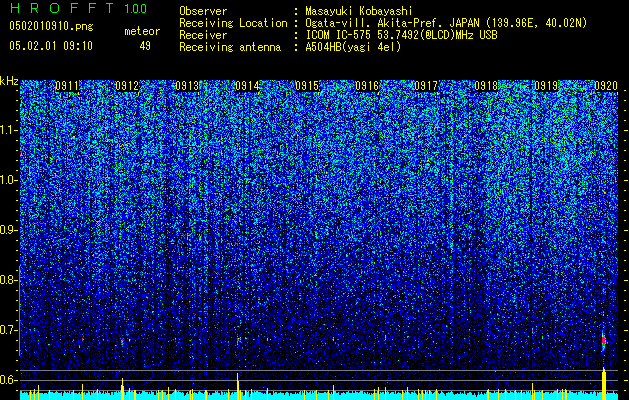Click the yellow intensity spike below 0912
629x400 pixels.
point(122,389)
